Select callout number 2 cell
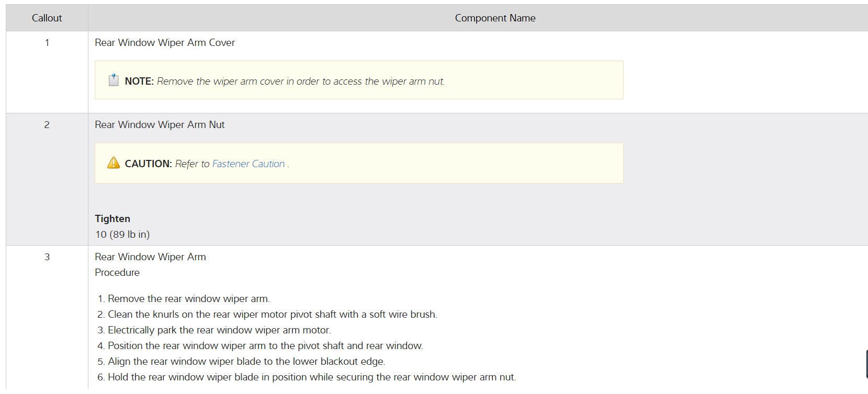This screenshot has width=868, height=394. coord(47,125)
